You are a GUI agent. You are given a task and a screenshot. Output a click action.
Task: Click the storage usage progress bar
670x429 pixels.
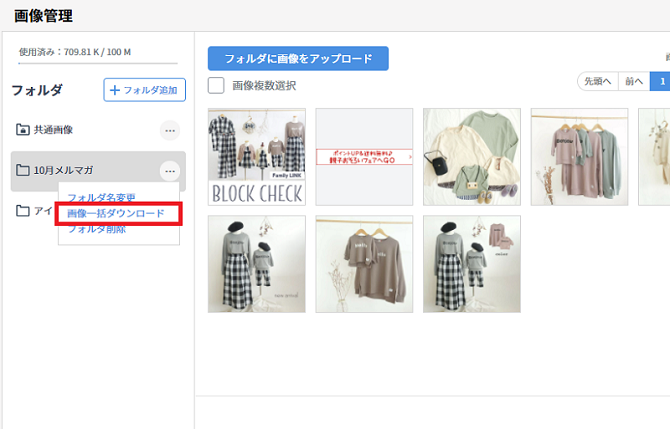point(98,63)
